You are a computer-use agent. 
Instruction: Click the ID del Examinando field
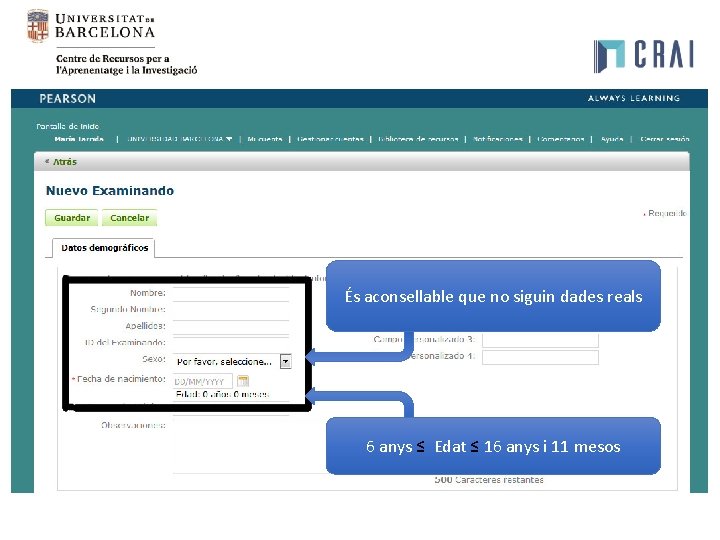tap(231, 343)
